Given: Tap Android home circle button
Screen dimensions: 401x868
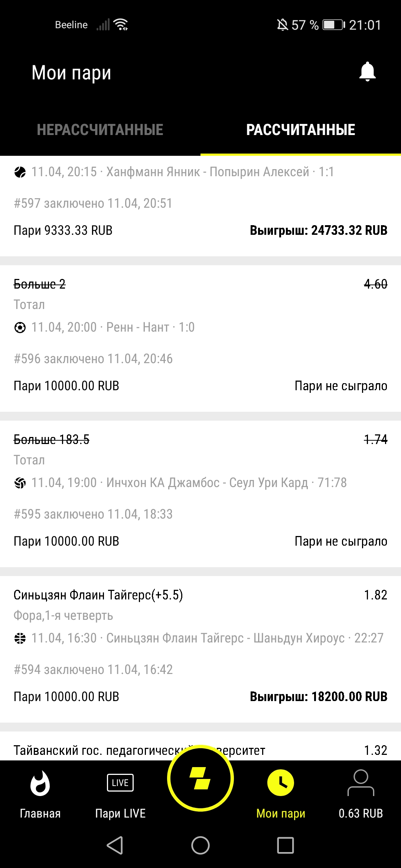Looking at the screenshot, I should click(x=200, y=845).
